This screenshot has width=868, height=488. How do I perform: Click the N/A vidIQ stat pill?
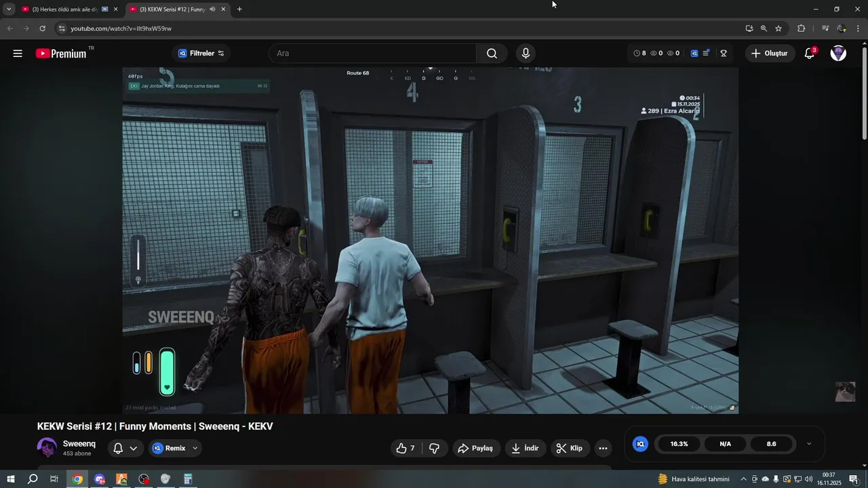click(x=725, y=444)
